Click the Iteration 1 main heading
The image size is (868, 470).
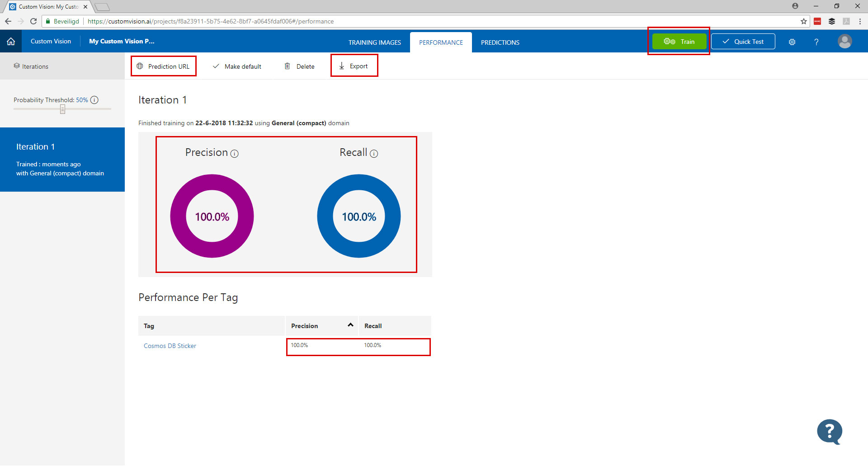point(162,100)
